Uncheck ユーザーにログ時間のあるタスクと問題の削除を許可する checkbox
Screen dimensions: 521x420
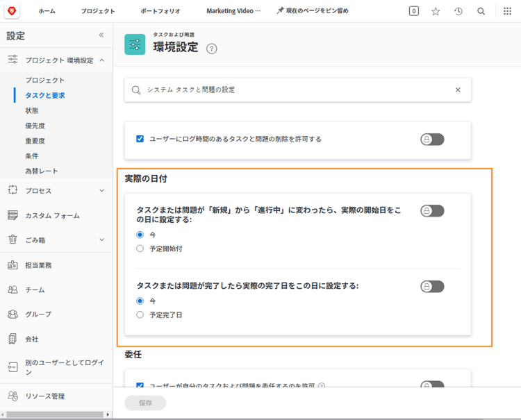[x=140, y=139]
